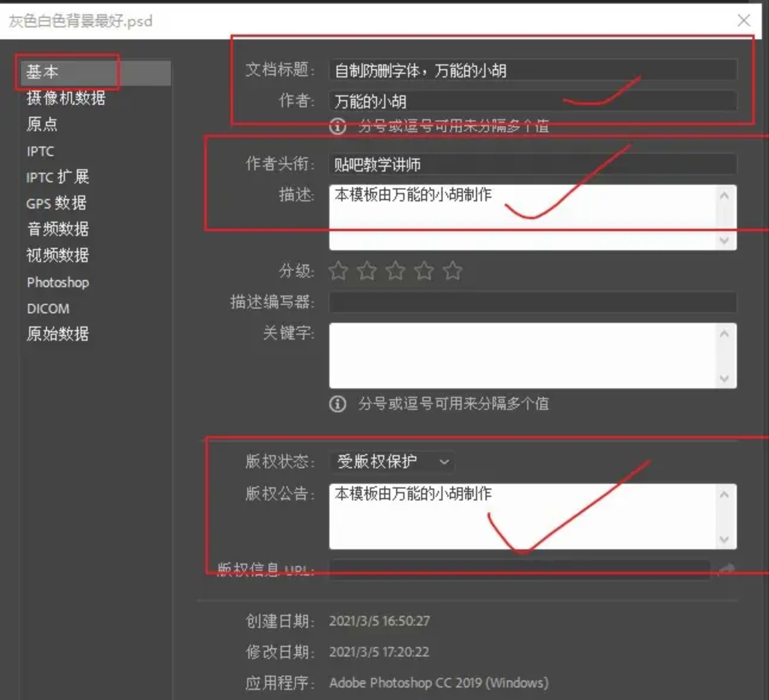Viewport: 769px width, 700px height.
Task: Click the 作者头衔 text field
Action: coord(533,164)
